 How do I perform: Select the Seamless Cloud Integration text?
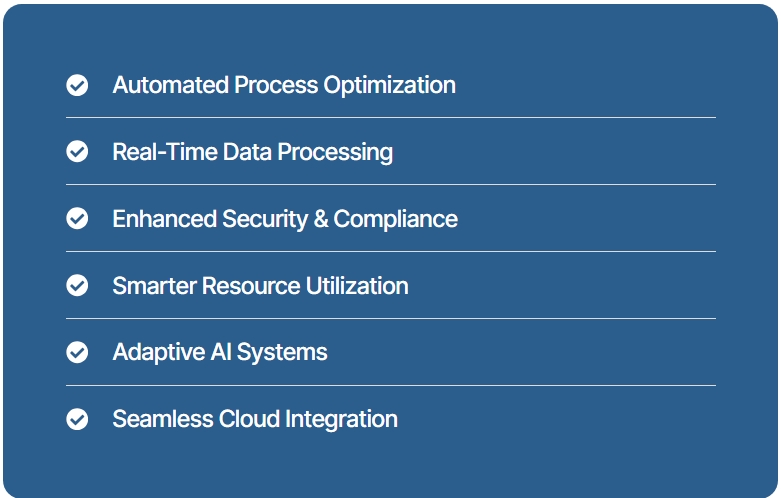(255, 419)
